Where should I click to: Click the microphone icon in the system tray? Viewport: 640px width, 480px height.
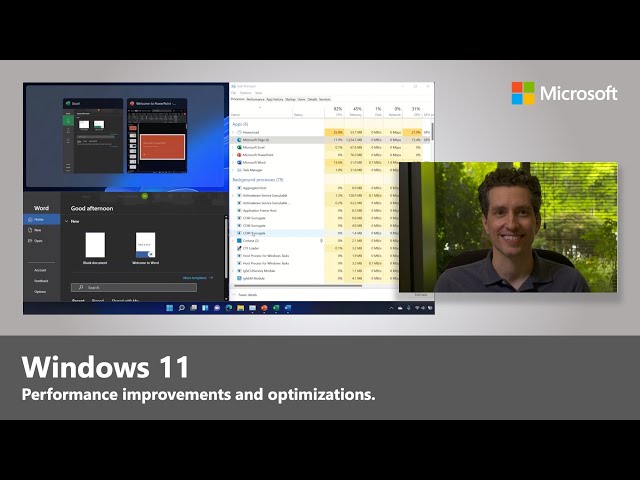coord(409,308)
